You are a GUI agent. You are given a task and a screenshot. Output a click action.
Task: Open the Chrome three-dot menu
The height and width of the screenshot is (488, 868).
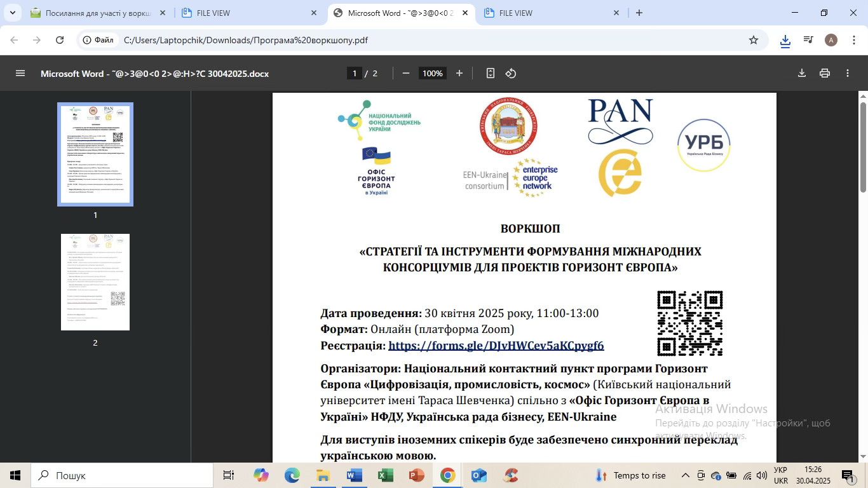[853, 40]
